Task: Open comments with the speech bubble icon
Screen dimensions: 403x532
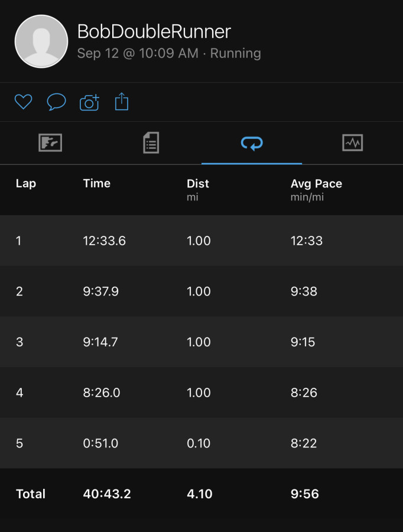Action: [x=56, y=102]
